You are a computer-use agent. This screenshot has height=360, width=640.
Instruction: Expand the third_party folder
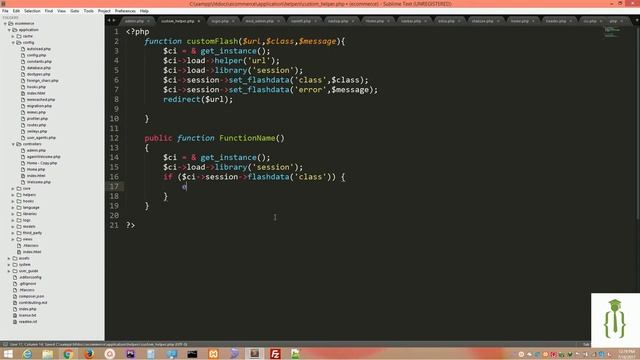click(x=13, y=233)
